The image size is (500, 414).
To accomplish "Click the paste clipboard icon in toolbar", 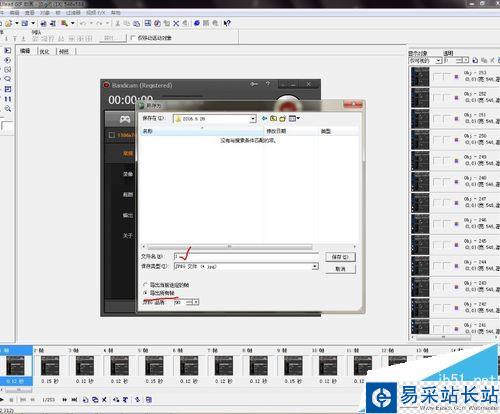I will (137, 23).
